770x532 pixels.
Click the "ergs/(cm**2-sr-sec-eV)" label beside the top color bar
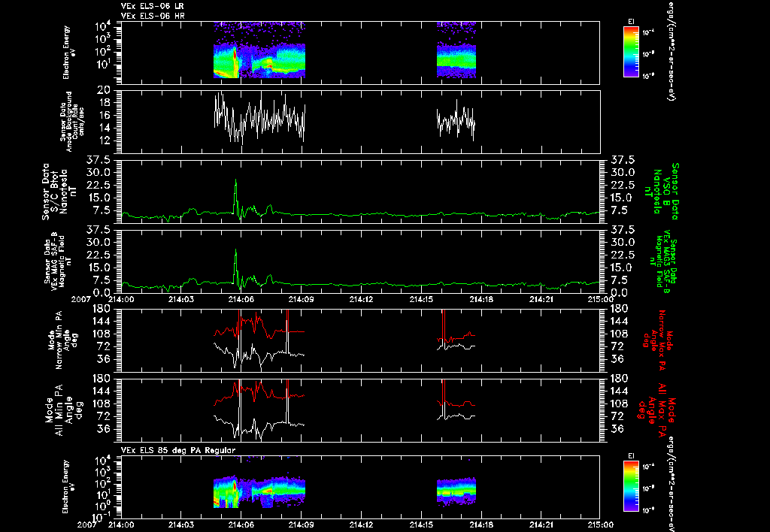coord(670,51)
